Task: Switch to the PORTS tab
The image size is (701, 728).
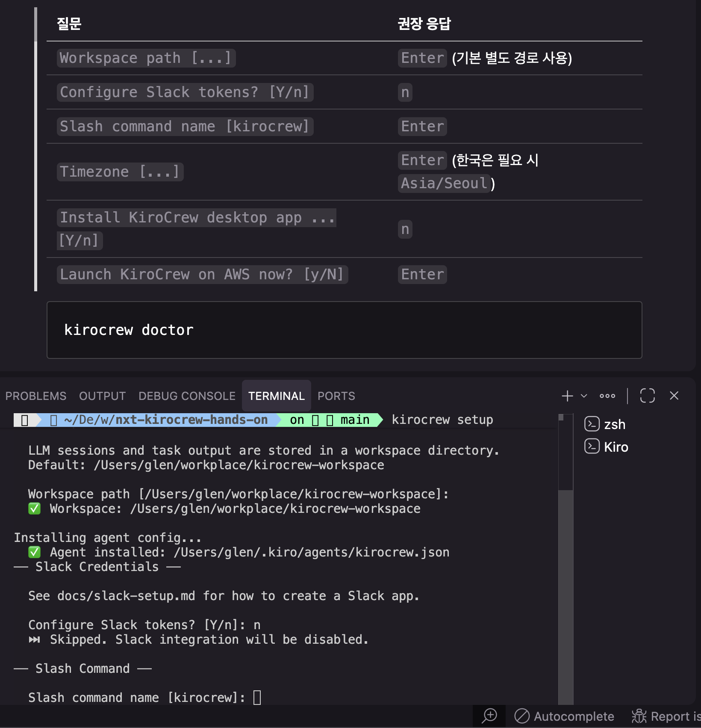Action: coord(336,396)
